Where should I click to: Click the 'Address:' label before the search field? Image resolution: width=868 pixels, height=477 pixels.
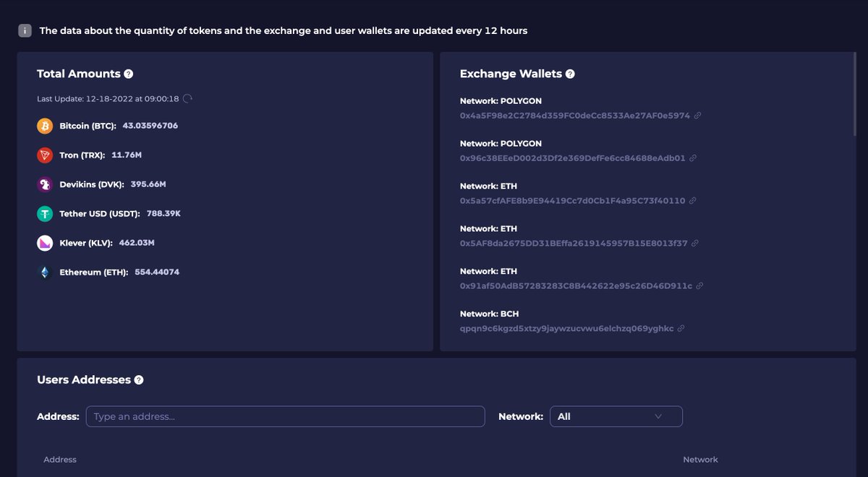(x=58, y=416)
